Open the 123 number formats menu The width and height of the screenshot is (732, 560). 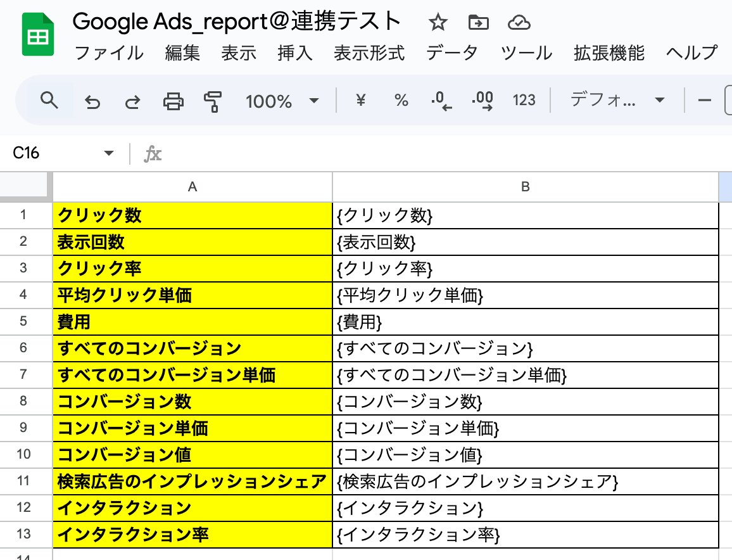click(x=524, y=100)
